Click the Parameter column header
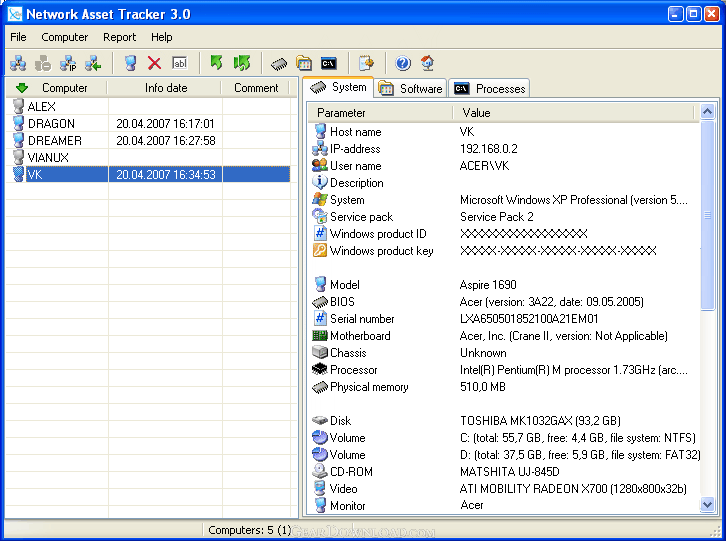 [380, 113]
